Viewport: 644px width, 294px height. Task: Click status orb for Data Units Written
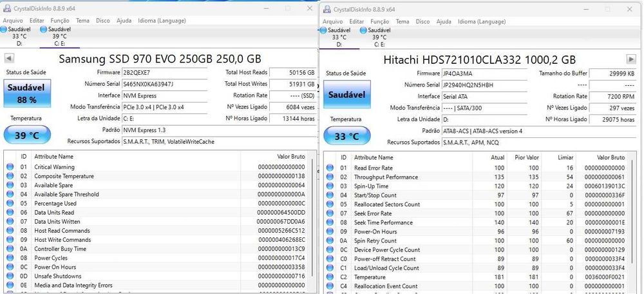(10, 221)
